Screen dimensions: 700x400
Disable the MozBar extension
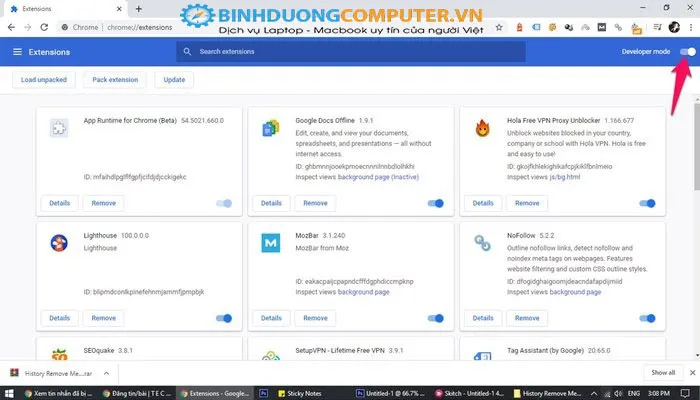pos(436,318)
